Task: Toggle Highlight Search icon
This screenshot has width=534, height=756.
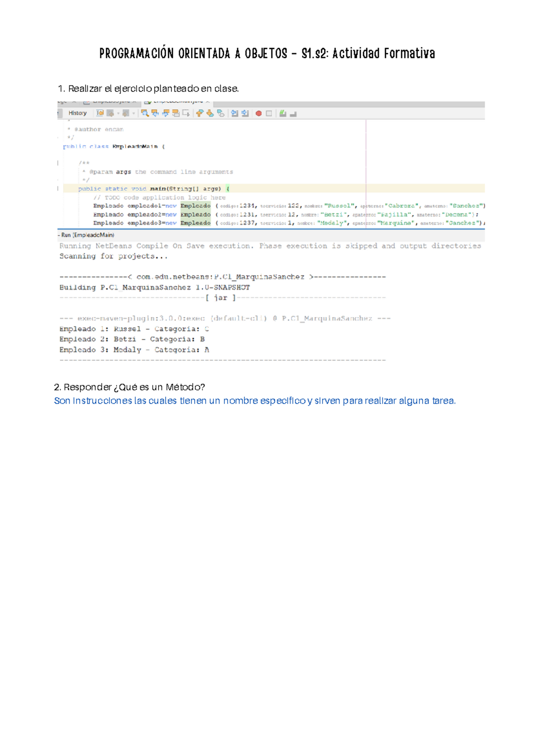Action: [176, 113]
